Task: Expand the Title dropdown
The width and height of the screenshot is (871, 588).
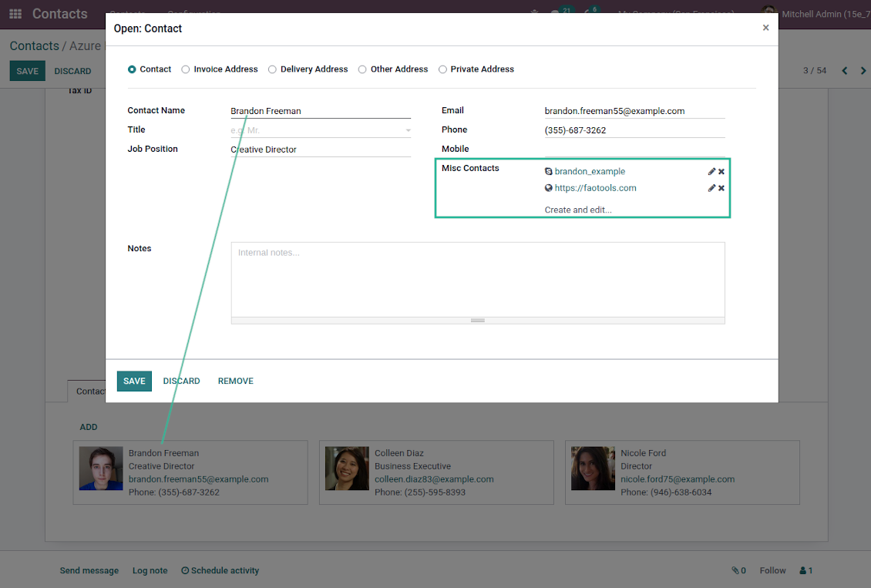Action: [x=408, y=131]
